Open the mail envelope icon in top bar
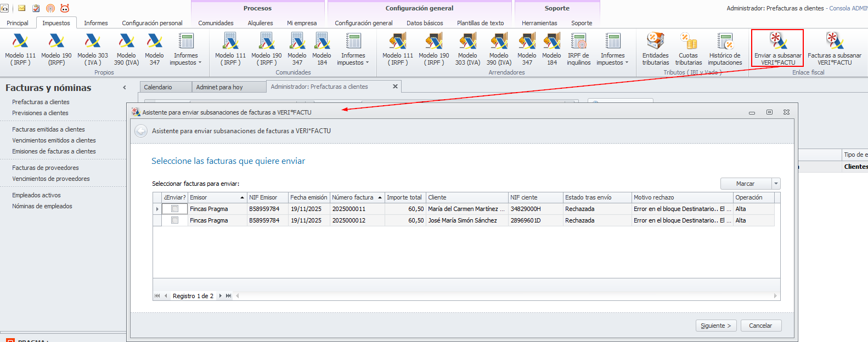 click(22, 8)
